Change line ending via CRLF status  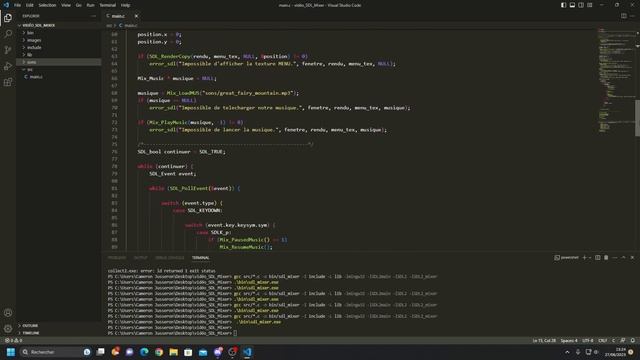pyautogui.click(x=602, y=340)
